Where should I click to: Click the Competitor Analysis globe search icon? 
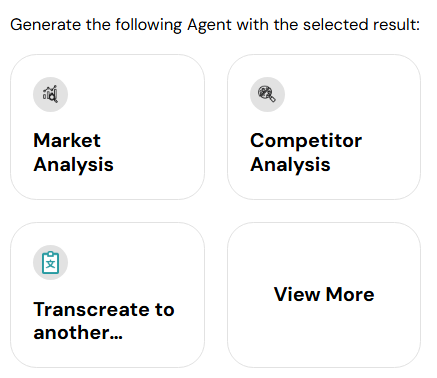click(x=267, y=94)
